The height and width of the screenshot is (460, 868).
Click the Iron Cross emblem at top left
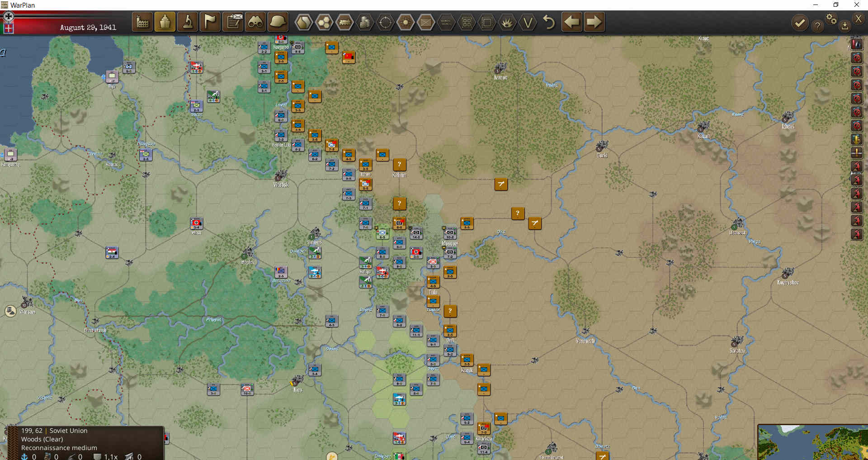[x=8, y=16]
